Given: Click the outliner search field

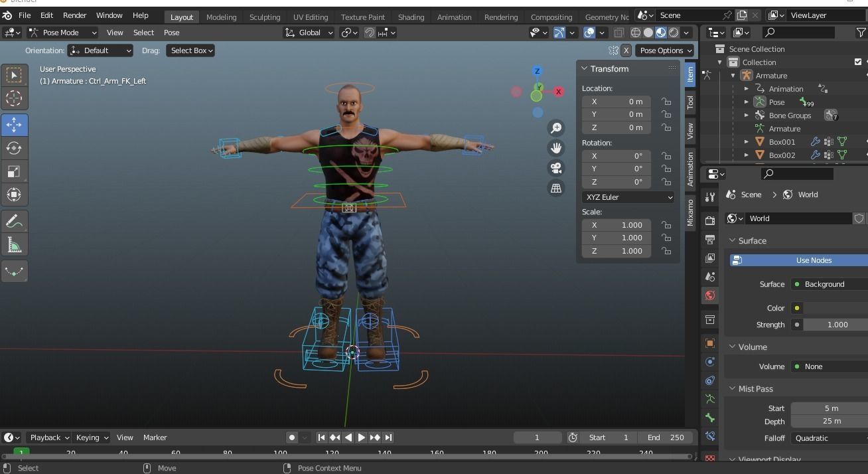Looking at the screenshot, I should coord(799,32).
